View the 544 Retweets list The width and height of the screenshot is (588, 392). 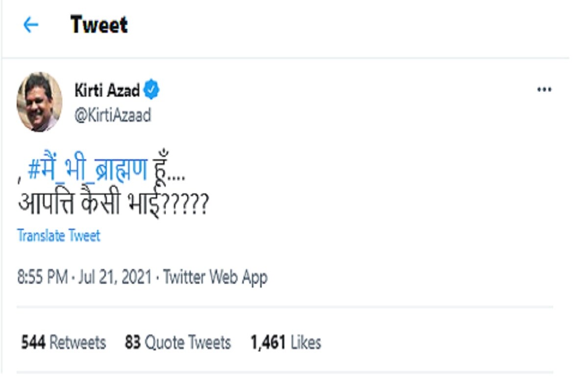pos(63,342)
